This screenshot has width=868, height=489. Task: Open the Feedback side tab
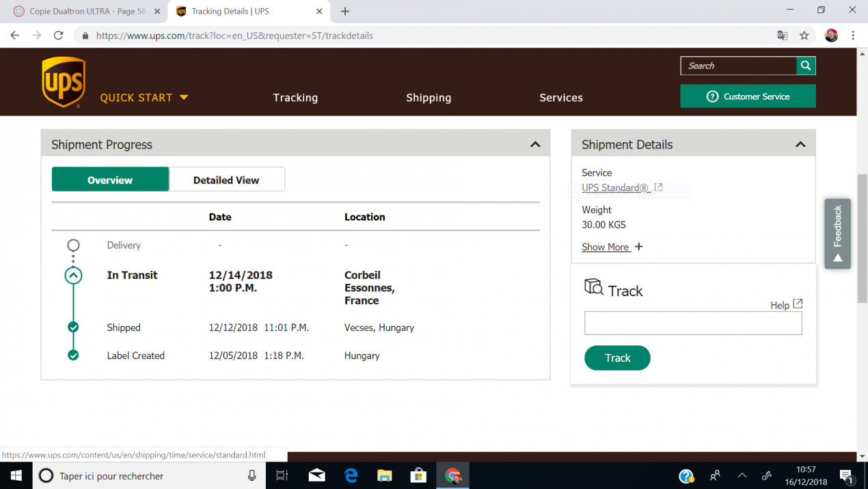[837, 234]
